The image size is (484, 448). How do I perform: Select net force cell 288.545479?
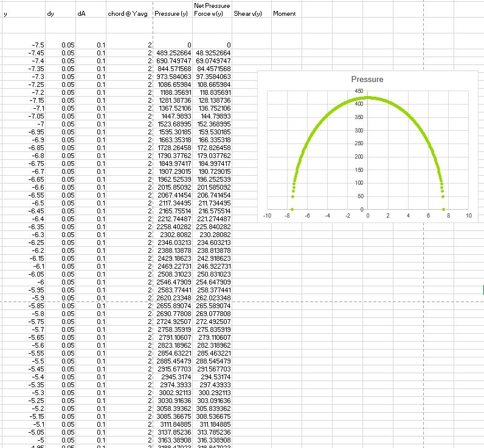[212, 361]
